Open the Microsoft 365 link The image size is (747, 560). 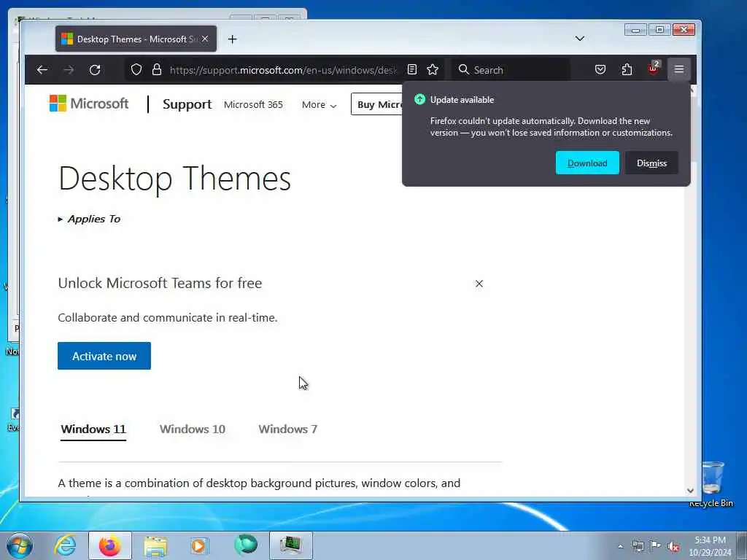tap(253, 104)
